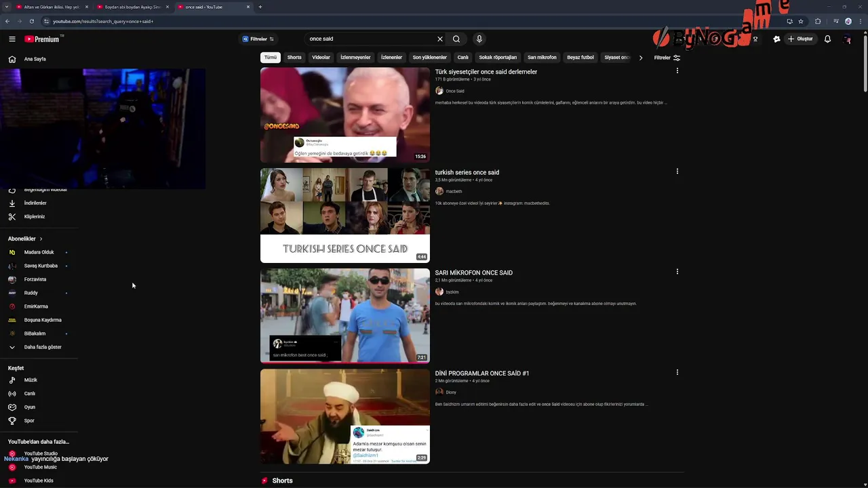Open more menu for SARI MİKROFON video
This screenshot has width=868, height=488.
click(677, 272)
